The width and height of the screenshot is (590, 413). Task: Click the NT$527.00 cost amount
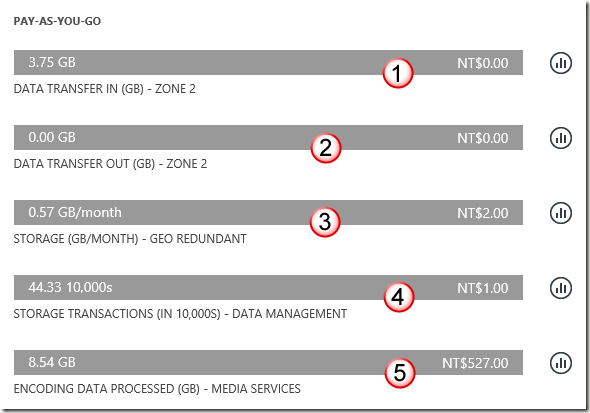tap(475, 363)
